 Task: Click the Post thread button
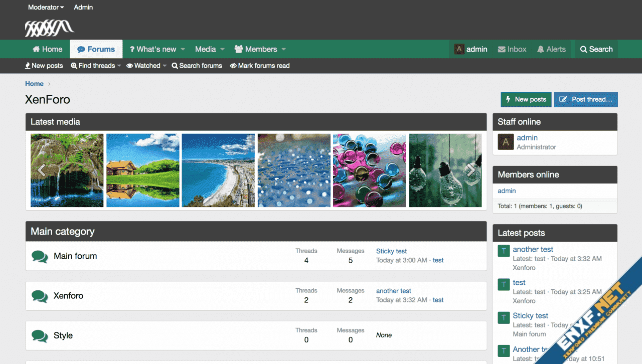[586, 99]
